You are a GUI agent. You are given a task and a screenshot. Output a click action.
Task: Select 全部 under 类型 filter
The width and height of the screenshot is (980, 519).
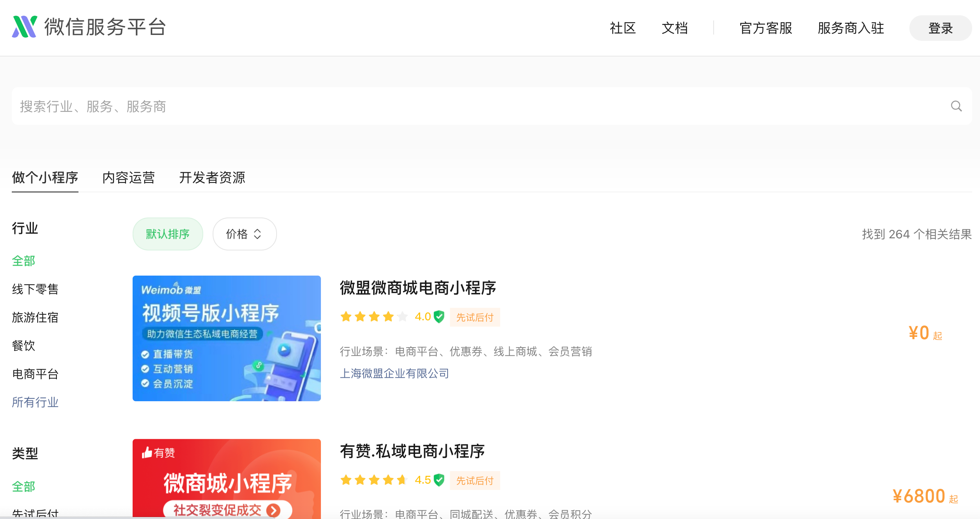click(24, 486)
